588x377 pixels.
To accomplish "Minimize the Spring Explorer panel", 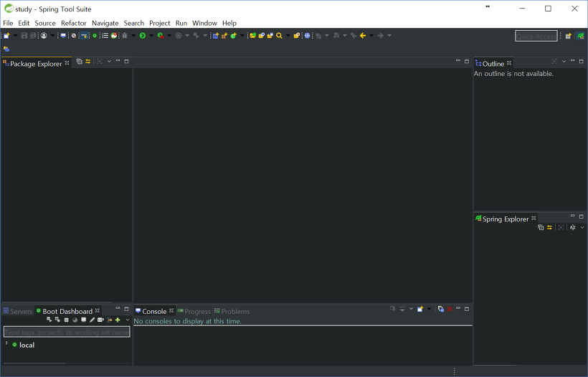I will 572,216.
